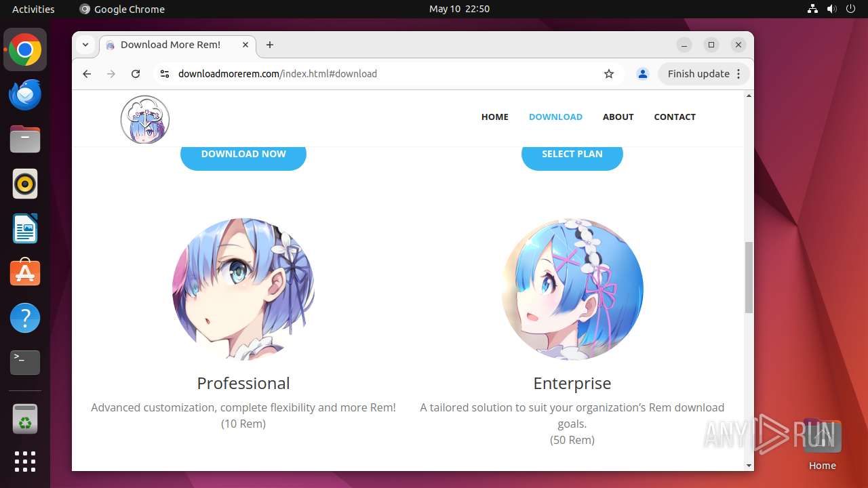Reload the current page
This screenshot has height=488, width=868.
pyautogui.click(x=136, y=74)
